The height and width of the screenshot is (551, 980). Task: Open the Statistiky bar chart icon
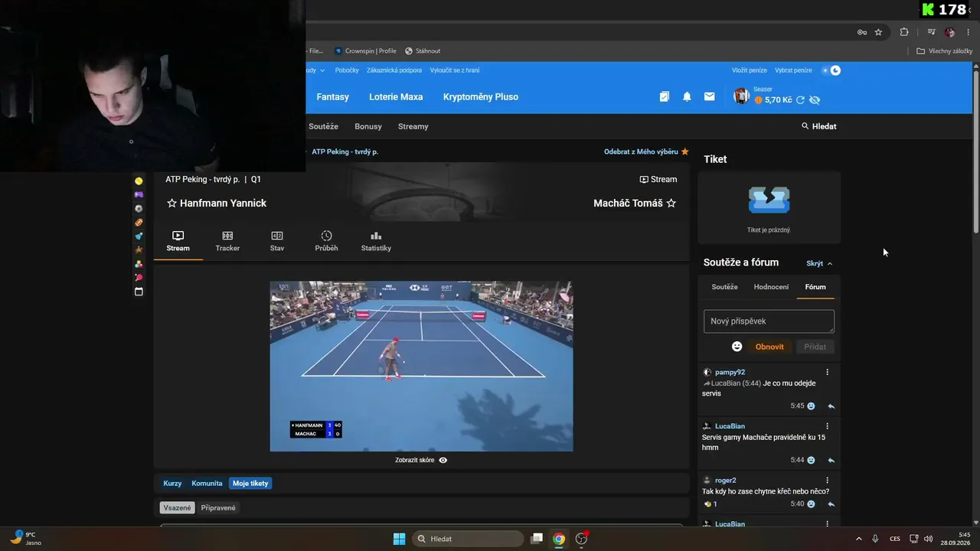pyautogui.click(x=376, y=236)
